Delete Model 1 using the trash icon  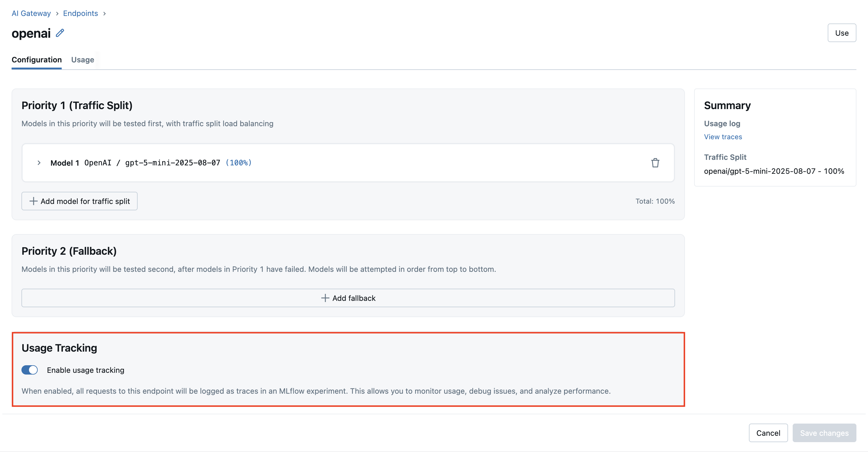[655, 163]
